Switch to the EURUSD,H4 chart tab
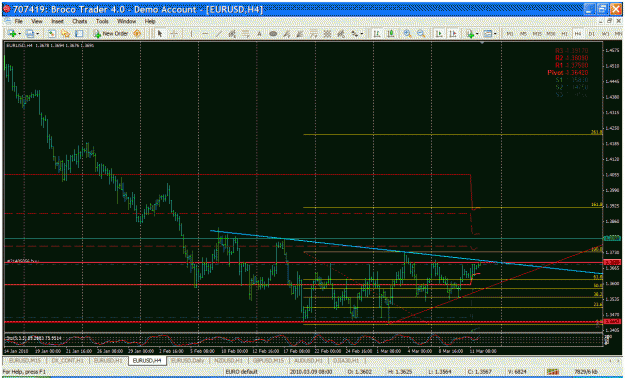The width and height of the screenshot is (625, 378). (147, 360)
